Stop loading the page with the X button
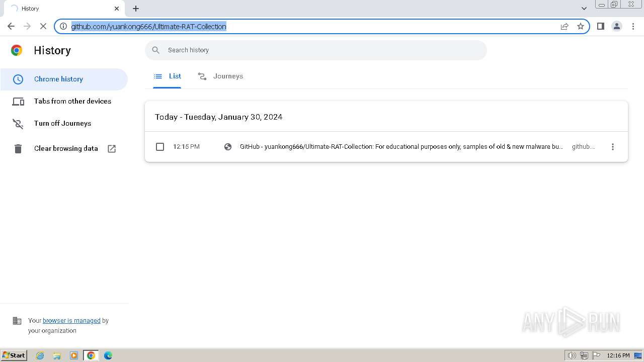The width and height of the screenshot is (644, 362). coord(43,26)
